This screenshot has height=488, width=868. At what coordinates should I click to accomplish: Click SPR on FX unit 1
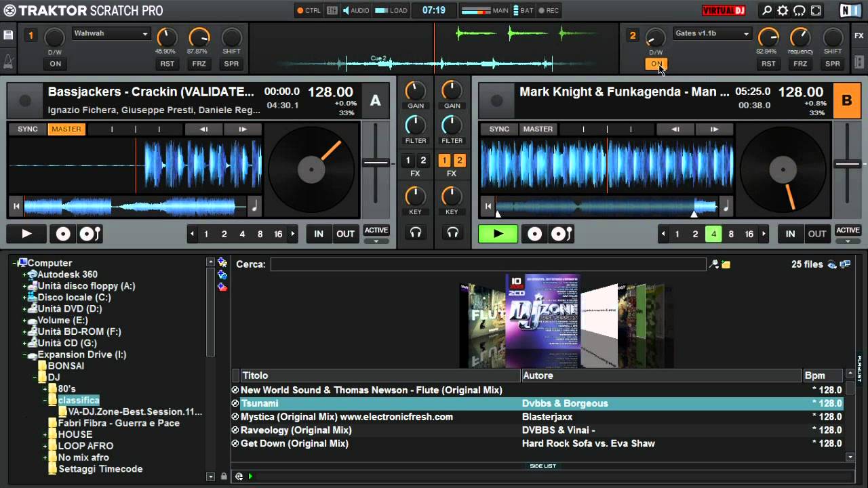[x=231, y=64]
